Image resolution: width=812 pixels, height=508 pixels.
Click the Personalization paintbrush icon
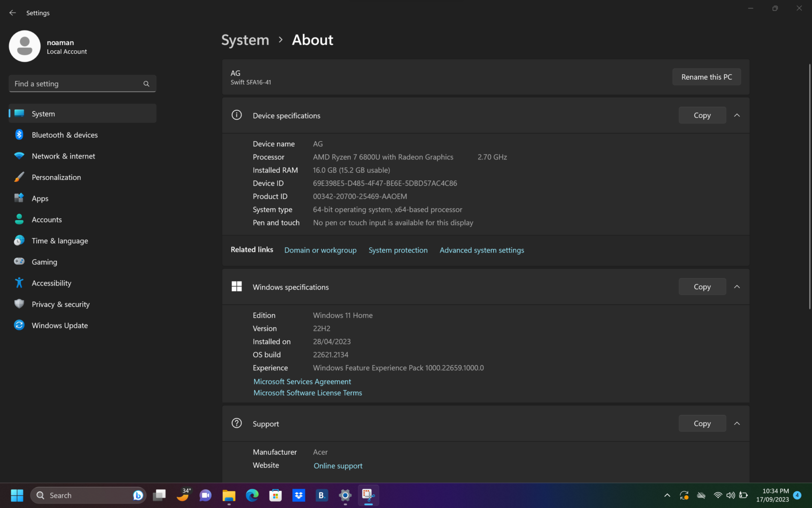19,177
